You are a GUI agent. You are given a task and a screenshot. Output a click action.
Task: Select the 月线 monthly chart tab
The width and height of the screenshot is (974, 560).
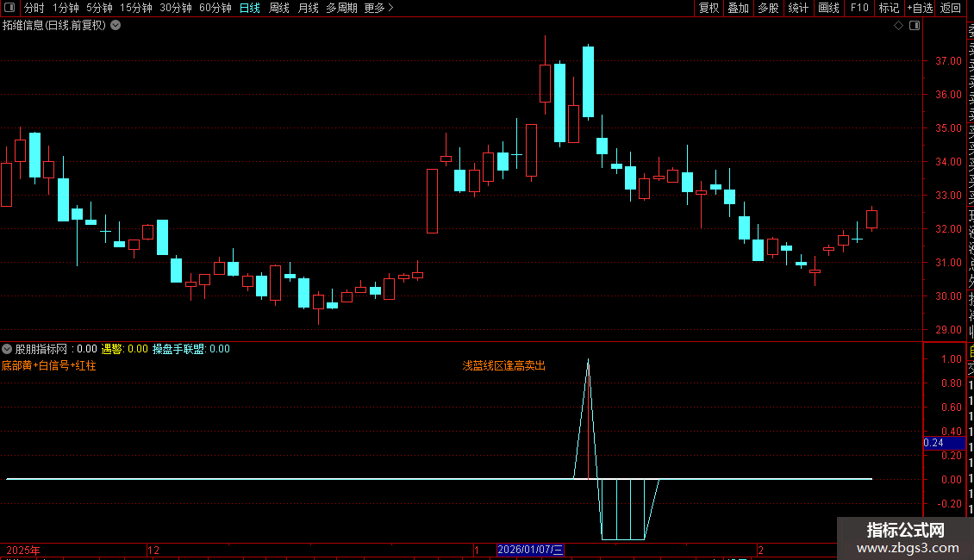point(308,8)
